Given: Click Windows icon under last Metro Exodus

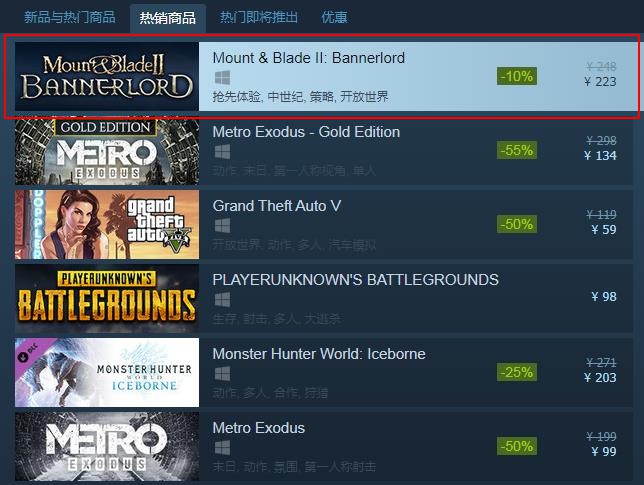Looking at the screenshot, I should [222, 448].
